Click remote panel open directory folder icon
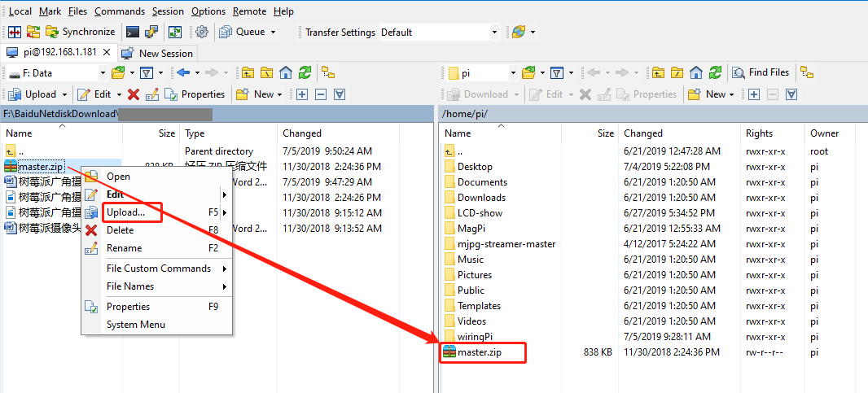The image size is (868, 393). point(528,72)
